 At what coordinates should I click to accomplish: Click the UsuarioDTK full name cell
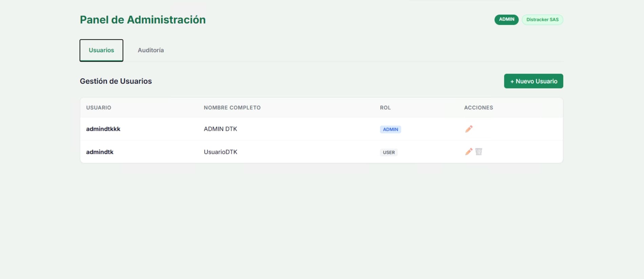coord(220,152)
